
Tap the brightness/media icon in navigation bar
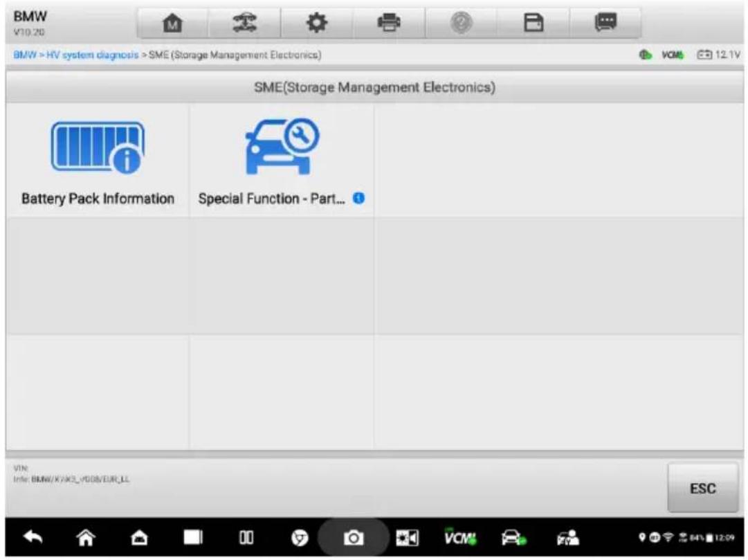point(407,538)
